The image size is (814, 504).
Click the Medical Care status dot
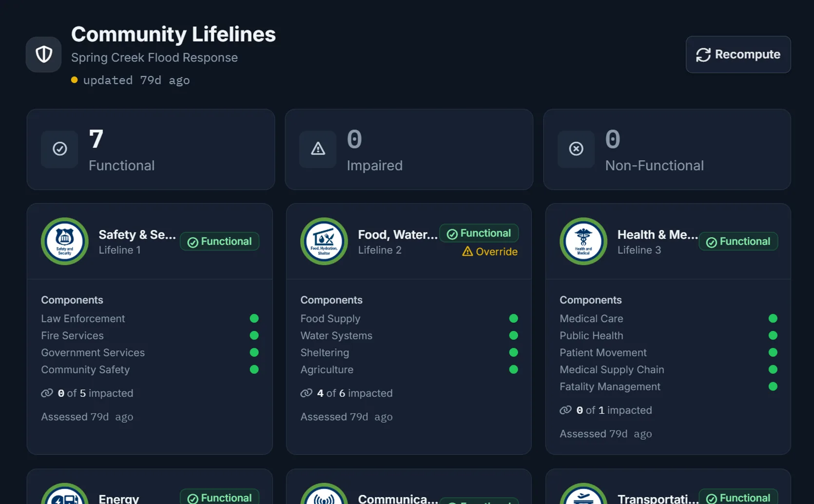773,318
